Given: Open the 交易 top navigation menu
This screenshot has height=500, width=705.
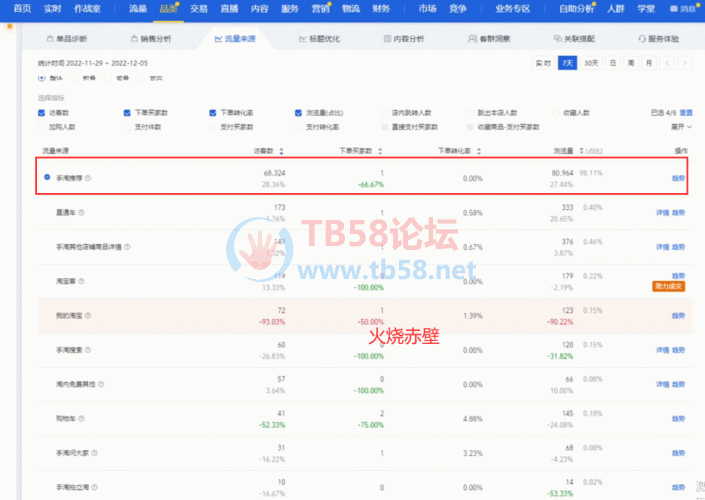Looking at the screenshot, I should point(199,8).
